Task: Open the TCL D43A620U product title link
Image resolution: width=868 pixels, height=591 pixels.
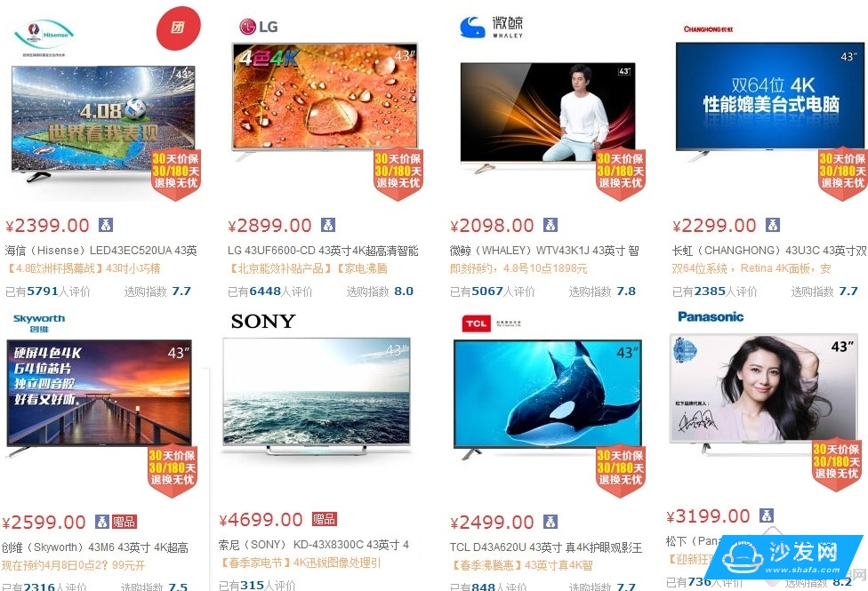Action: (x=546, y=547)
